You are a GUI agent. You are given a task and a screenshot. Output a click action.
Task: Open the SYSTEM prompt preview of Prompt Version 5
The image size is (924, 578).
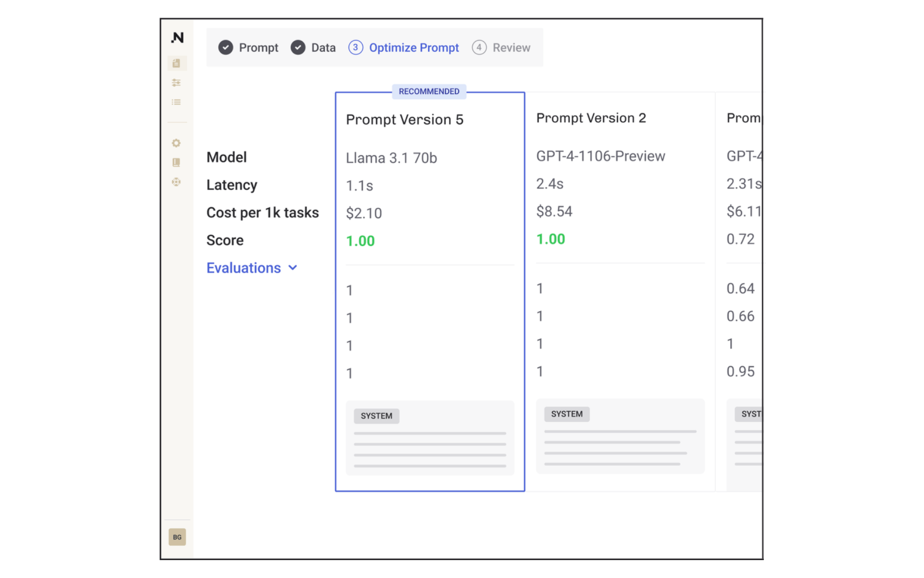(x=430, y=438)
